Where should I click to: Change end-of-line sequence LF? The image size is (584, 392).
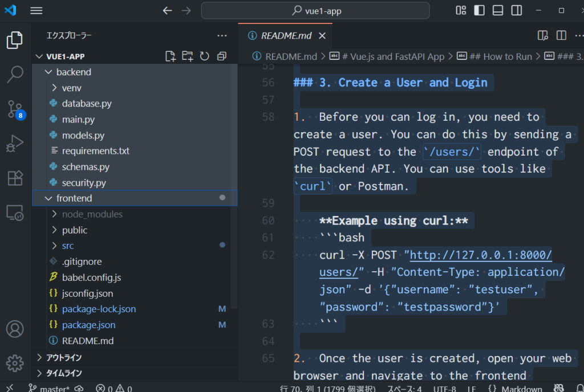(x=472, y=388)
